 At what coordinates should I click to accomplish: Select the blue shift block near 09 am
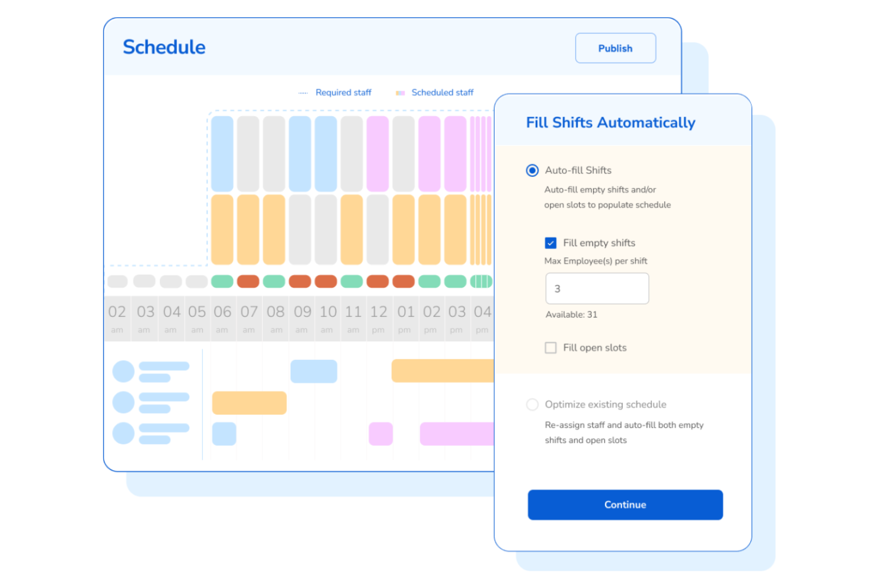(314, 371)
